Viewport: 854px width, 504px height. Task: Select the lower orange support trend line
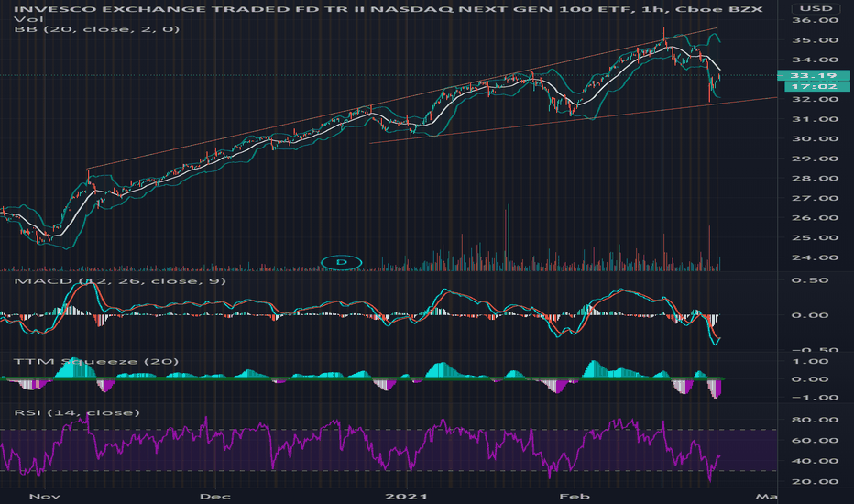[x=573, y=120]
